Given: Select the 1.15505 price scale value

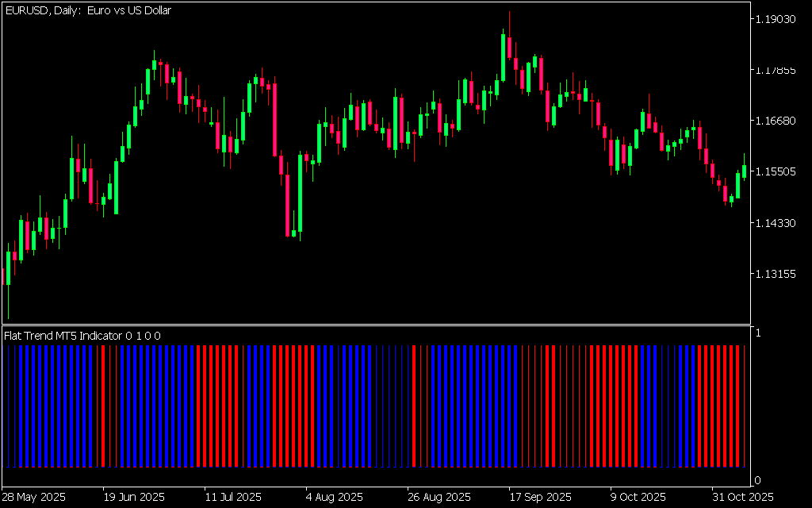Looking at the screenshot, I should tap(775, 172).
